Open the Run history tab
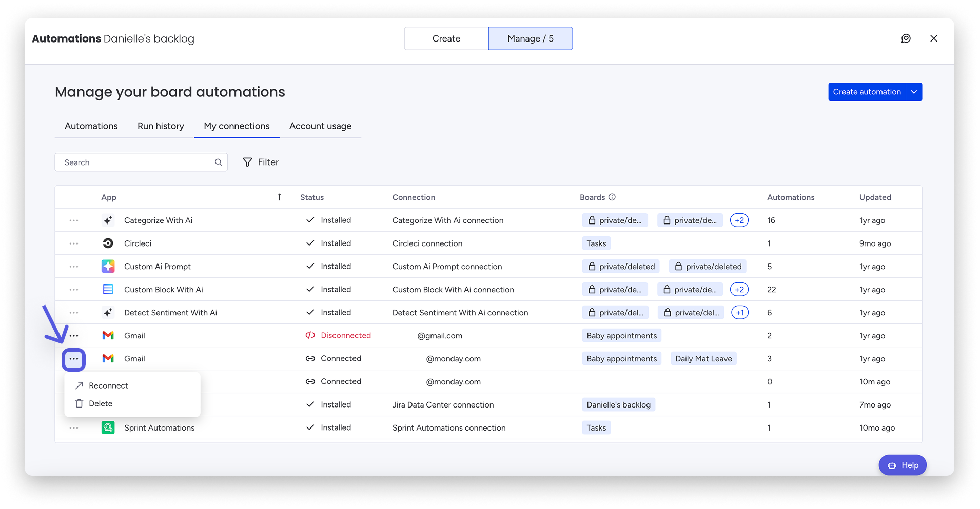 tap(161, 126)
